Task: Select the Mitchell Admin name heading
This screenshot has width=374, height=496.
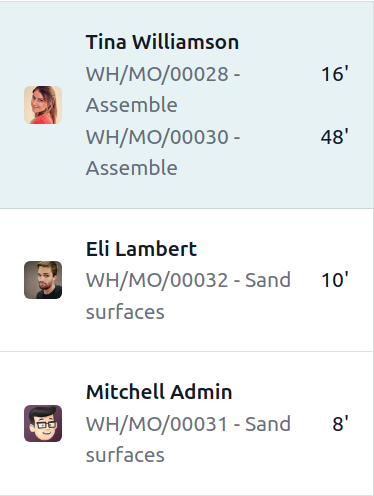Action: point(159,392)
